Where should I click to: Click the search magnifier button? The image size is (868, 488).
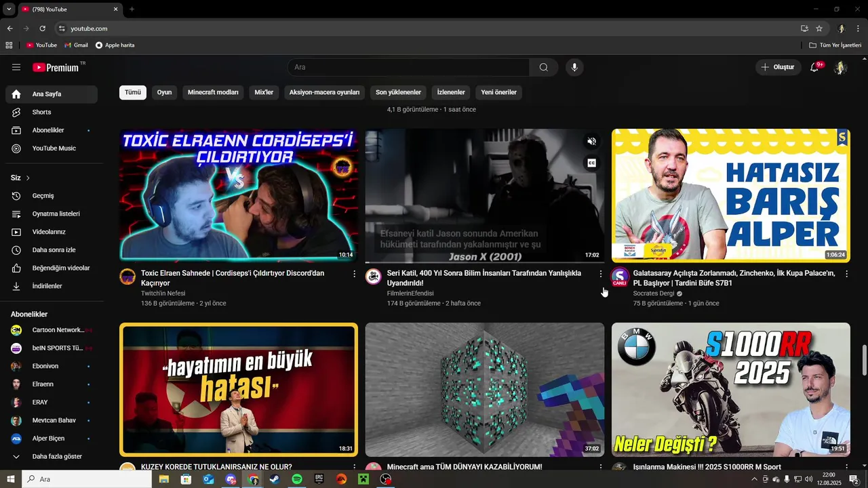pos(544,67)
